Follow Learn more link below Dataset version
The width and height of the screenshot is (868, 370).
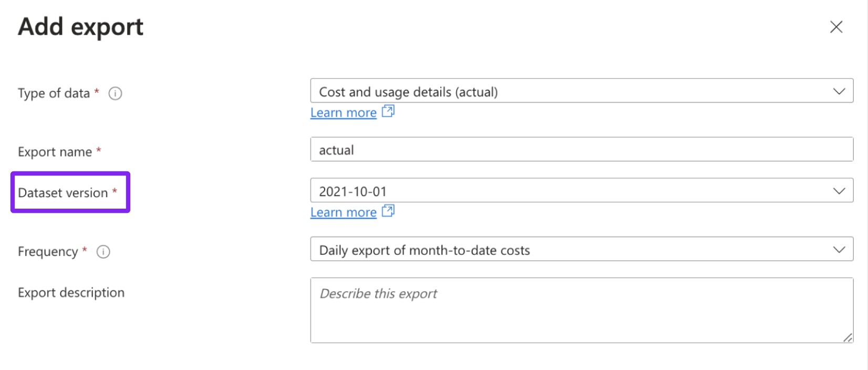(344, 212)
